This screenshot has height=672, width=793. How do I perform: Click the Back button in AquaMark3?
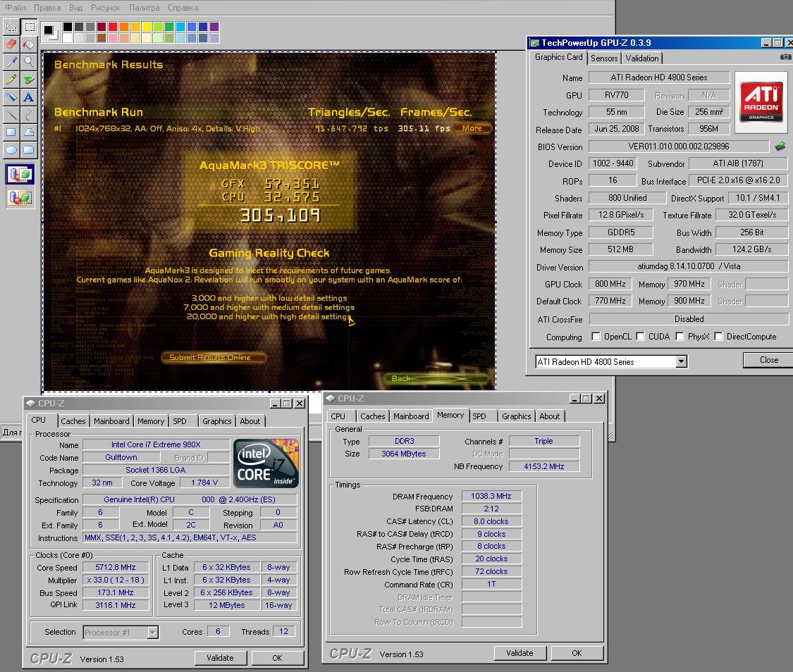pyautogui.click(x=436, y=378)
